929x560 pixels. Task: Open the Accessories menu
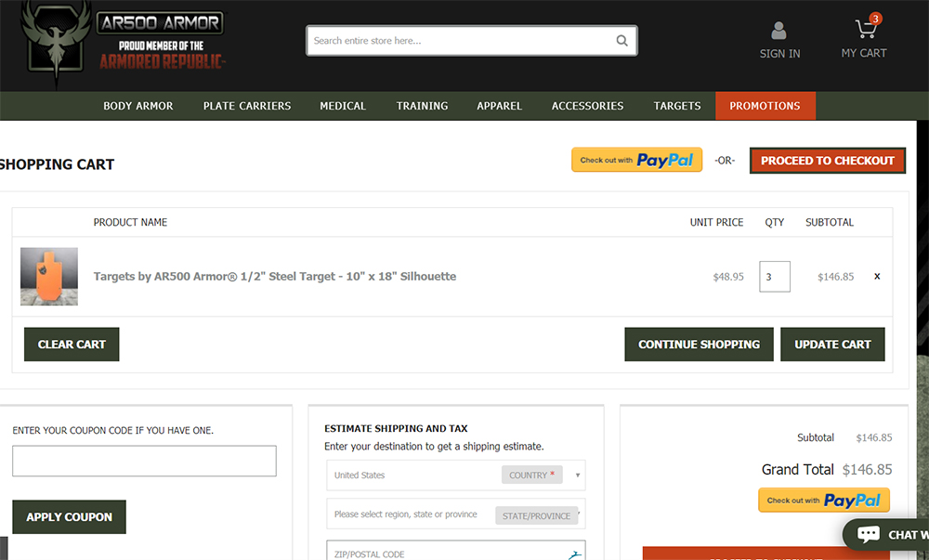click(x=587, y=106)
